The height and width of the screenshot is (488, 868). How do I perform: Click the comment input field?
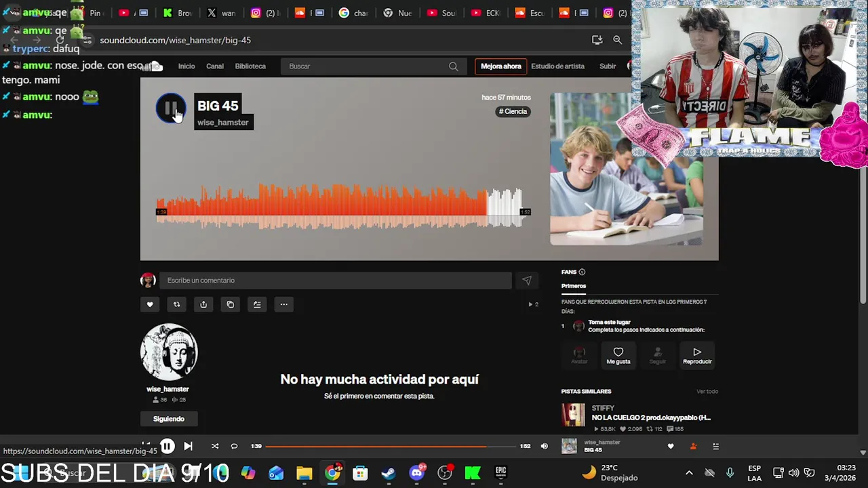[336, 281]
